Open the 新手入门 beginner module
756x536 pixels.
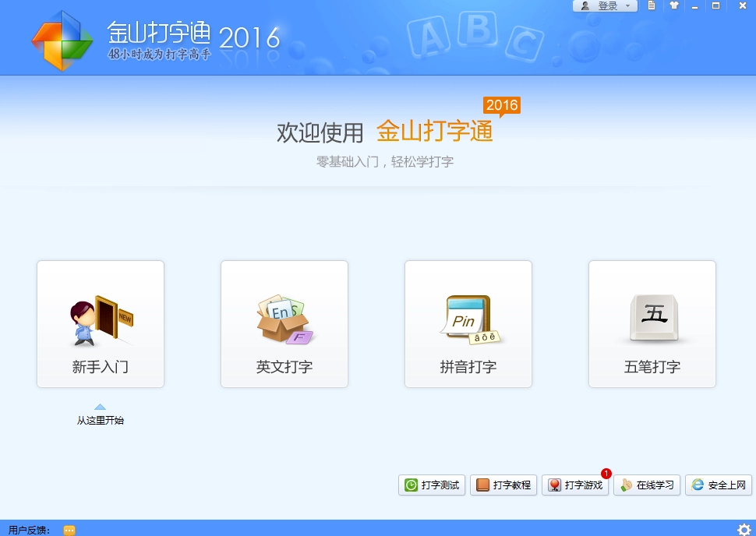(x=101, y=324)
